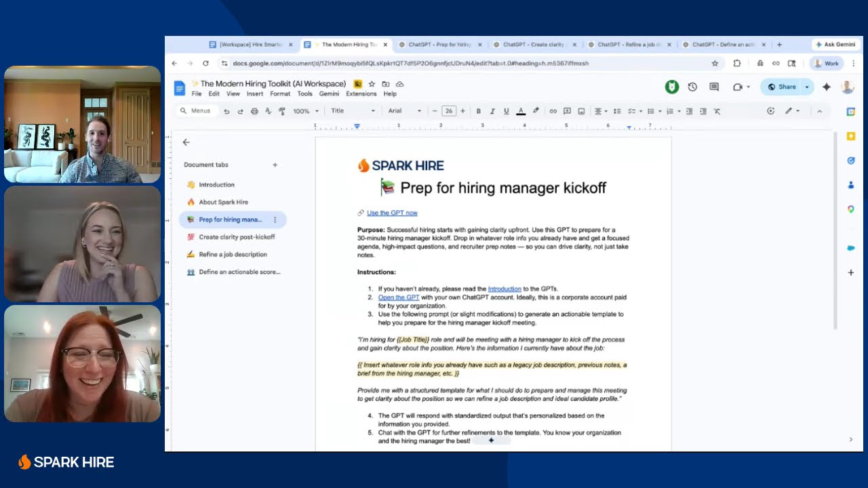Check the cloud document status icon
Image resolution: width=868 pixels, height=488 pixels.
[x=399, y=84]
